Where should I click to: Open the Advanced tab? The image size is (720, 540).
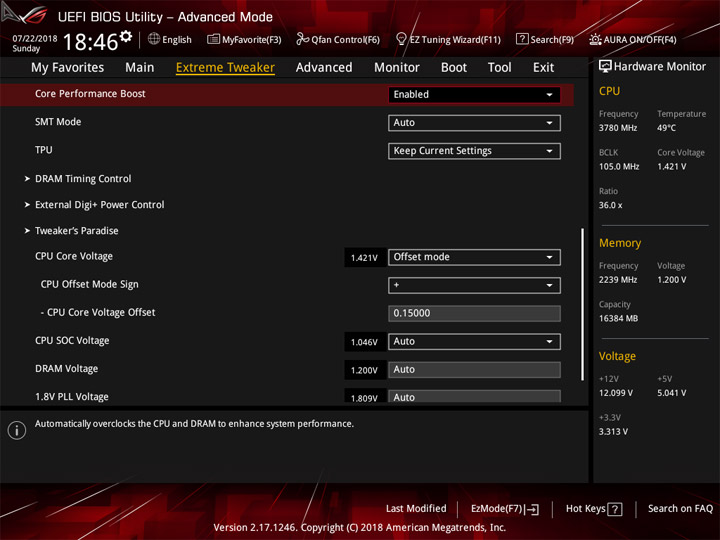pyautogui.click(x=324, y=68)
